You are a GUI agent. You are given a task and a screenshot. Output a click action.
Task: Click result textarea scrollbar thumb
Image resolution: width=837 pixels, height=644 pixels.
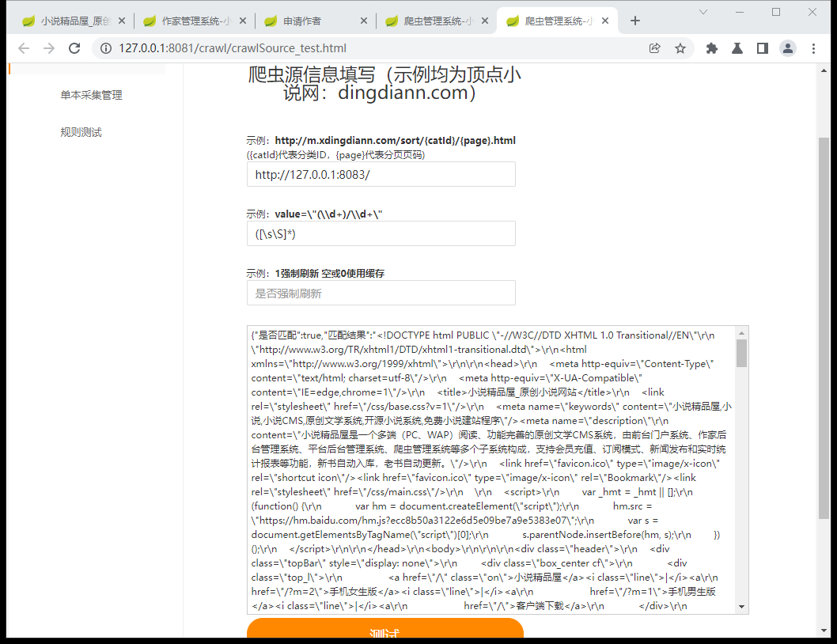[x=741, y=354]
